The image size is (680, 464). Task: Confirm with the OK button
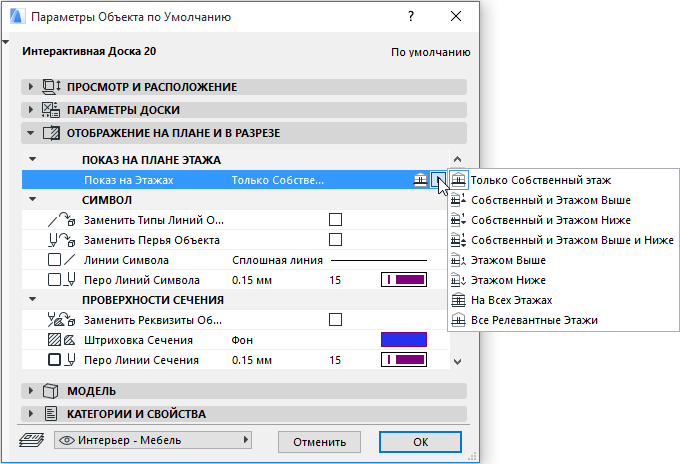[x=420, y=442]
